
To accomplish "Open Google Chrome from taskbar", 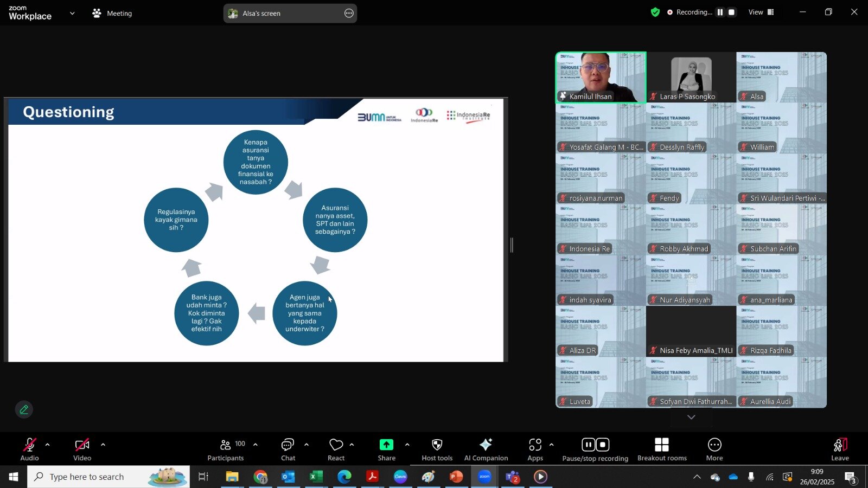I will pyautogui.click(x=260, y=477).
